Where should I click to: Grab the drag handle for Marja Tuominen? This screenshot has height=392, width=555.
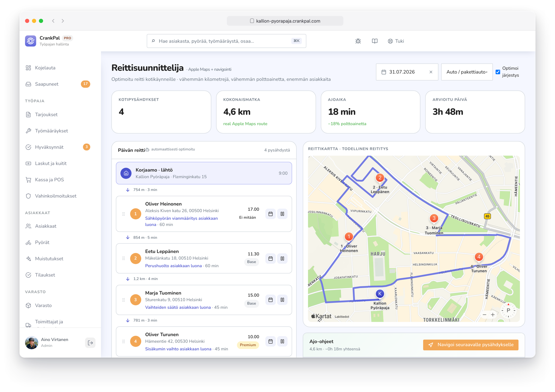click(123, 300)
